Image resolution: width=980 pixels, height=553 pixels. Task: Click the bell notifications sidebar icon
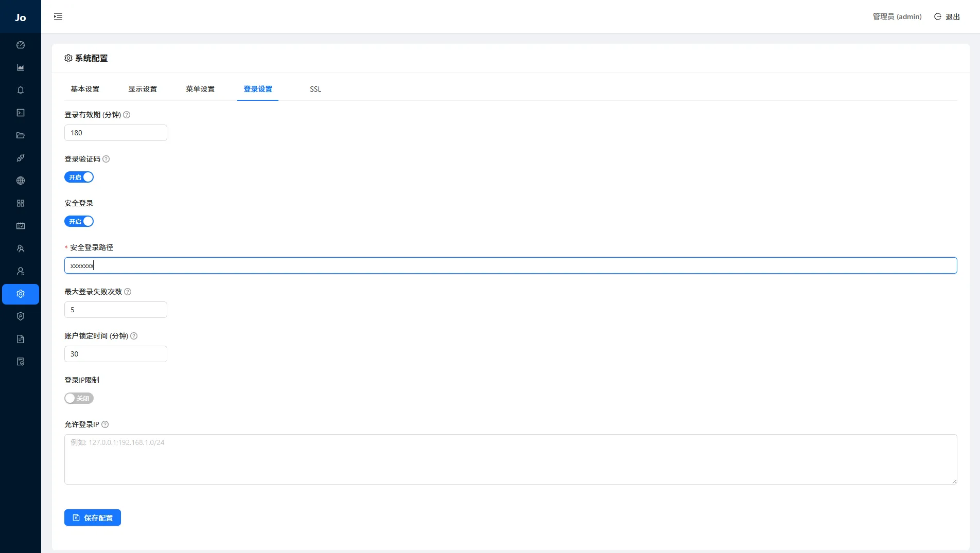coord(21,91)
